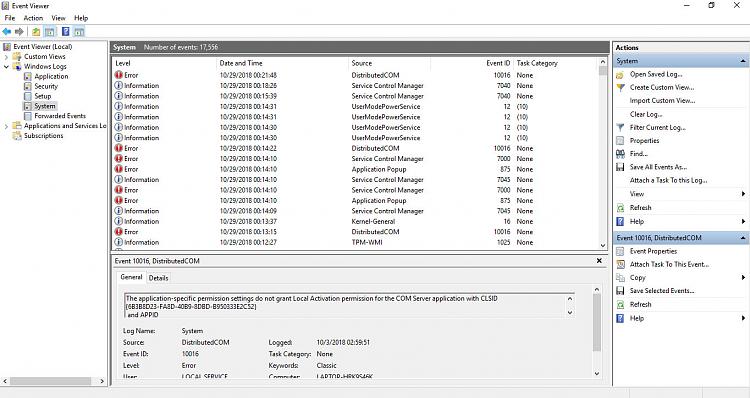Select the Kernel-General event 16 row
The height and width of the screenshot is (398, 750).
pos(355,221)
